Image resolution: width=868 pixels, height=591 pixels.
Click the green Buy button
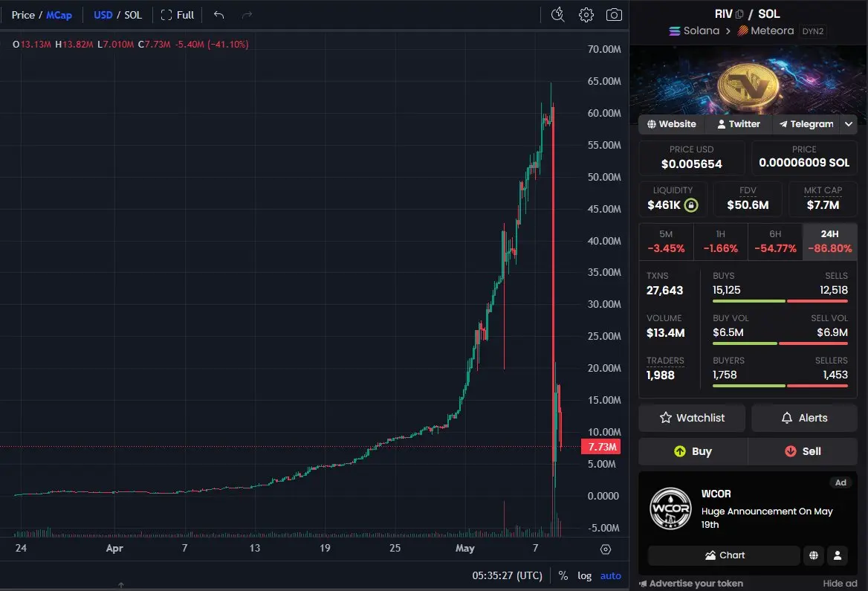[693, 451]
